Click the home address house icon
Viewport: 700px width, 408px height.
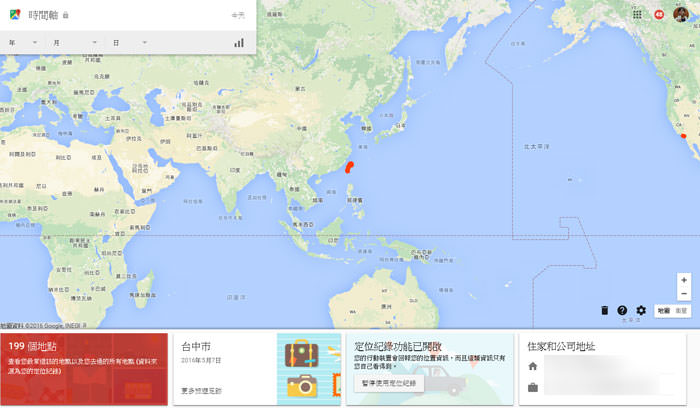point(533,366)
